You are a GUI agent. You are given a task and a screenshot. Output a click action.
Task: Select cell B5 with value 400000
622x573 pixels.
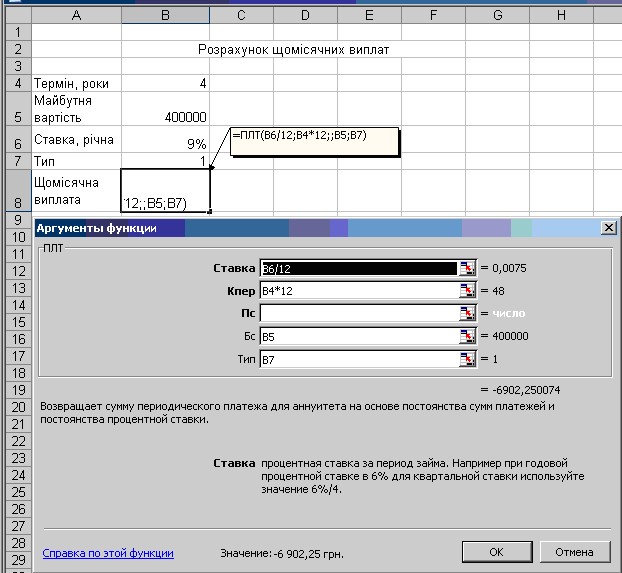tap(166, 108)
